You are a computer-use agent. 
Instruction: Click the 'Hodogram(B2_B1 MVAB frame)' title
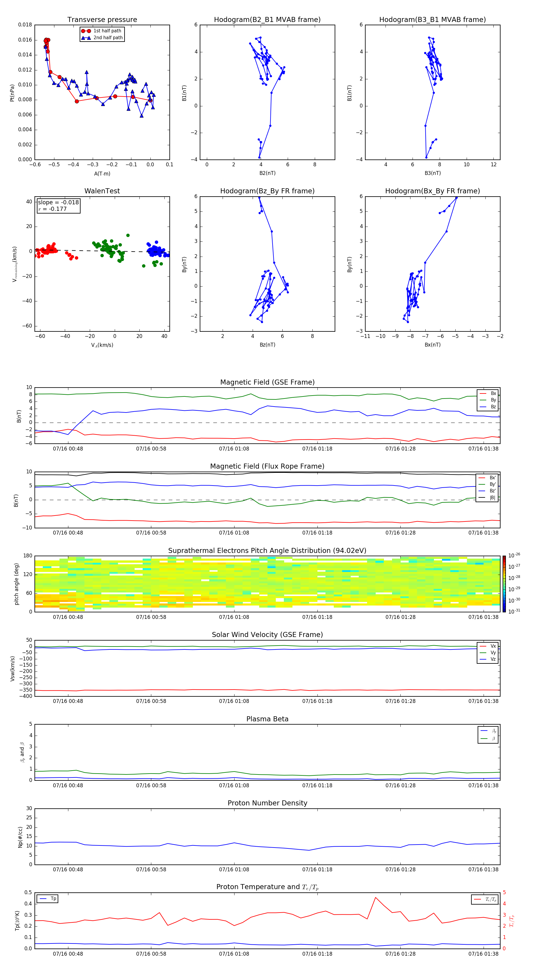tap(267, 20)
